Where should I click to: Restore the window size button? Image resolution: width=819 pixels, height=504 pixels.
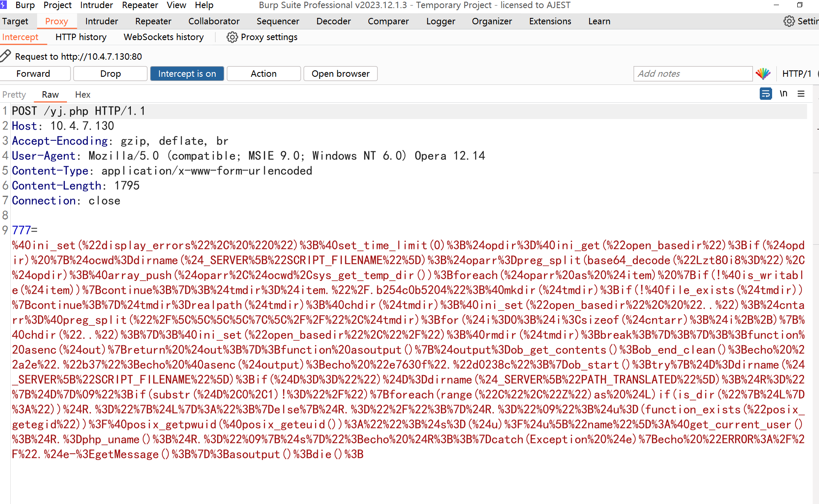point(800,5)
